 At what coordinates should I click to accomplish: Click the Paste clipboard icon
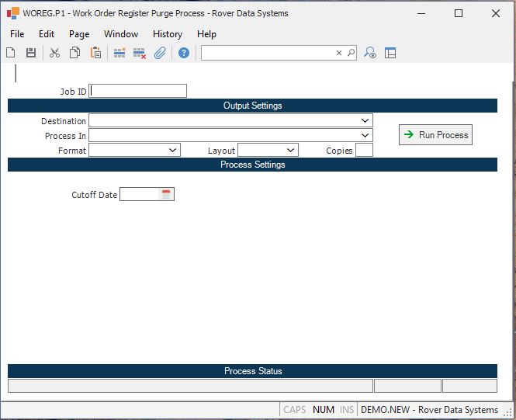click(95, 53)
